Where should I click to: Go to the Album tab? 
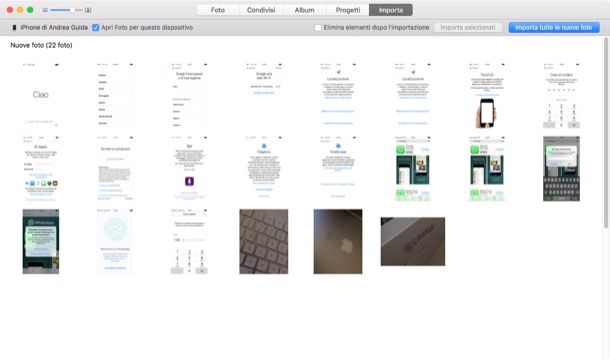pyautogui.click(x=304, y=10)
